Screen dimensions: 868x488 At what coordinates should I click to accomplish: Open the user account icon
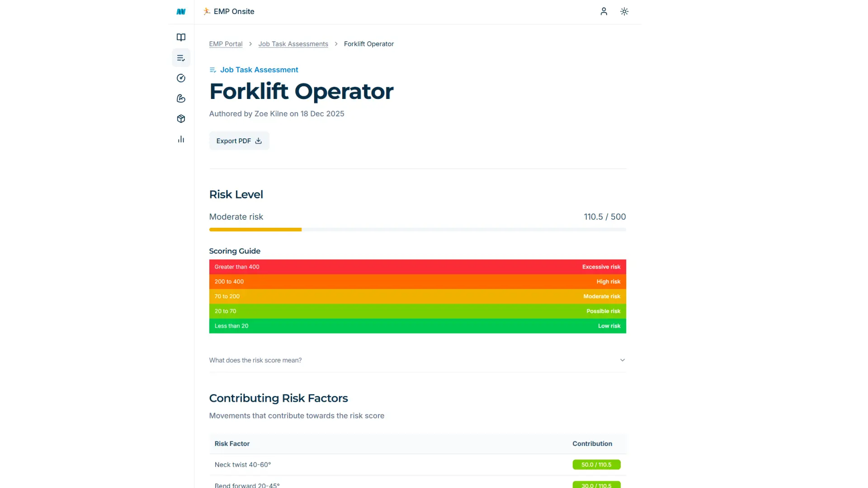pos(604,11)
